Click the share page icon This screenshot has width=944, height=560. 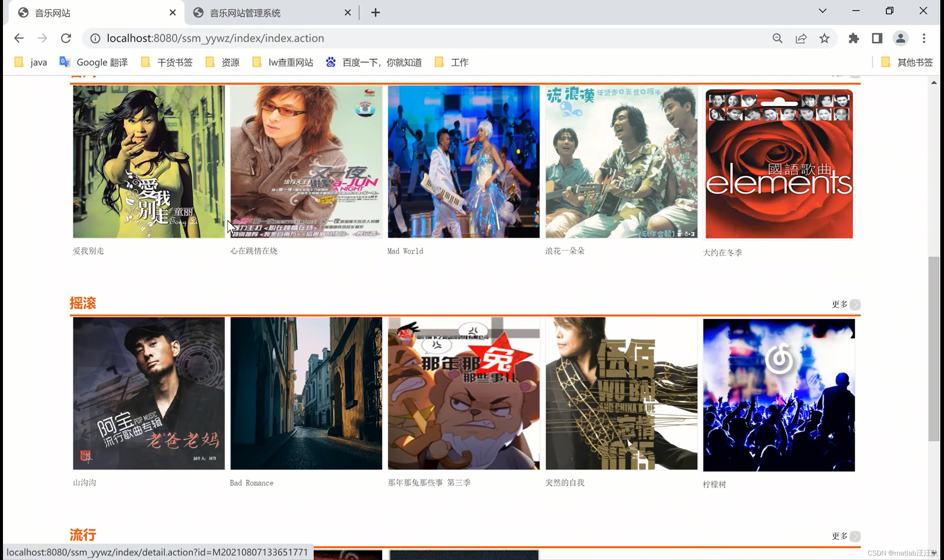point(801,38)
